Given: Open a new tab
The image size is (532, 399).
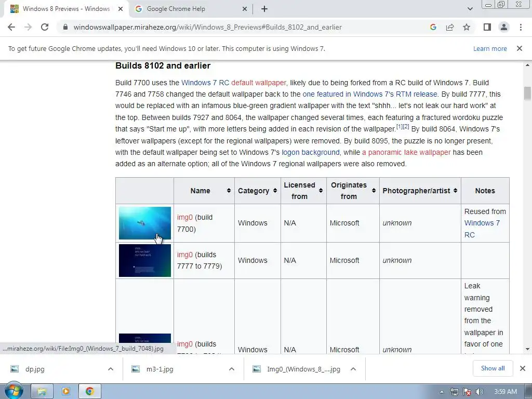Looking at the screenshot, I should coord(264,9).
